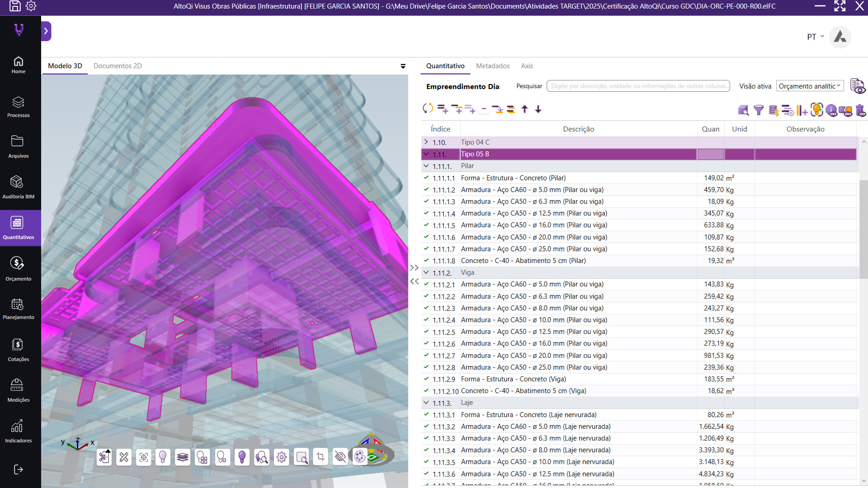Collapse the 1.11.1. Pilar group
Viewport: 868px width, 488px height.
tap(426, 166)
